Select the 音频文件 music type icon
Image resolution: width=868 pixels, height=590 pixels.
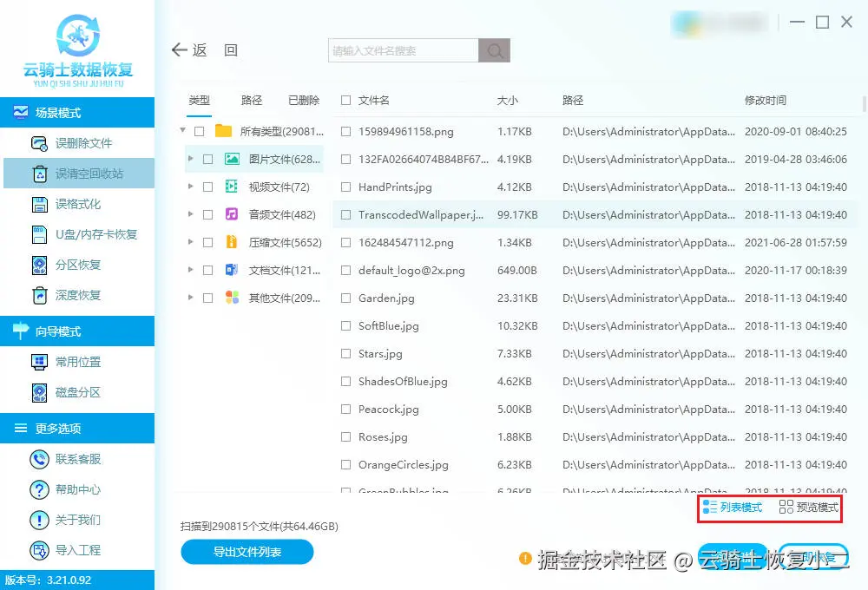point(232,214)
